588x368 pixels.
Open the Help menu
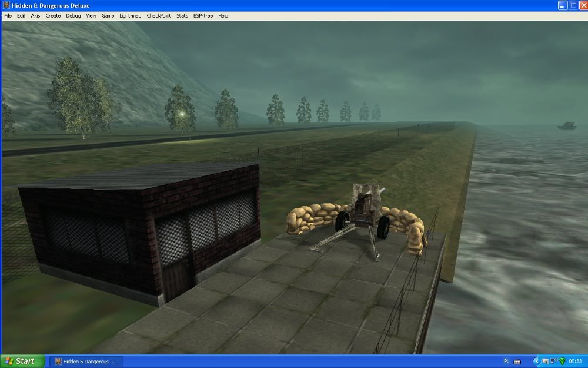pyautogui.click(x=223, y=16)
